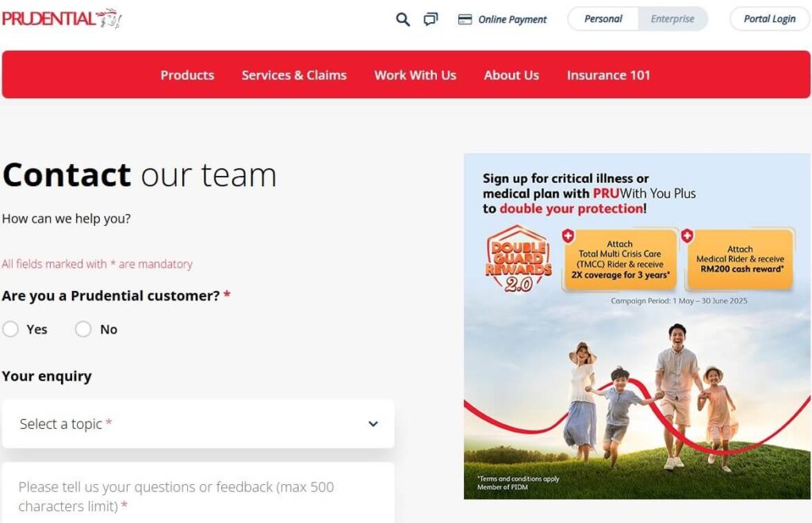
Task: Switch to the Enterprise view
Action: [673, 18]
